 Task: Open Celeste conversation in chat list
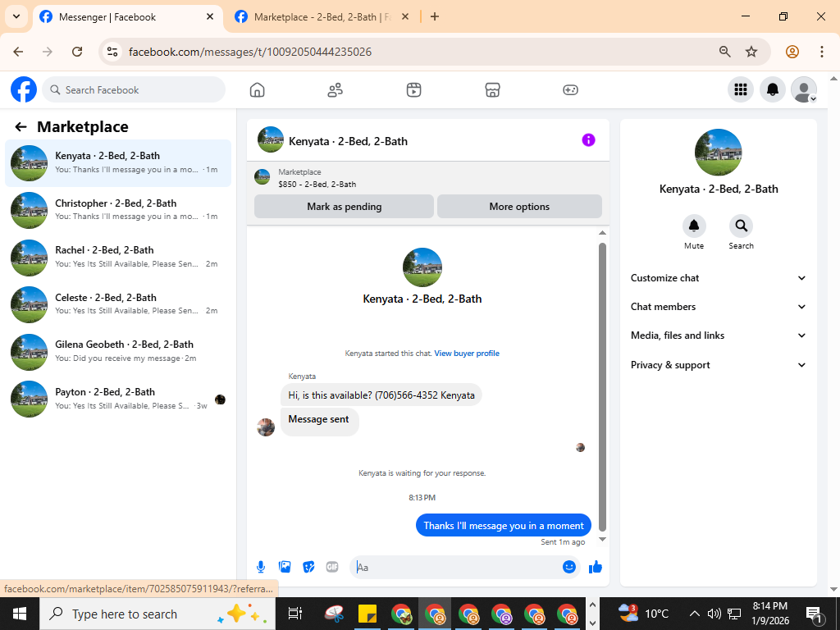pos(118,304)
